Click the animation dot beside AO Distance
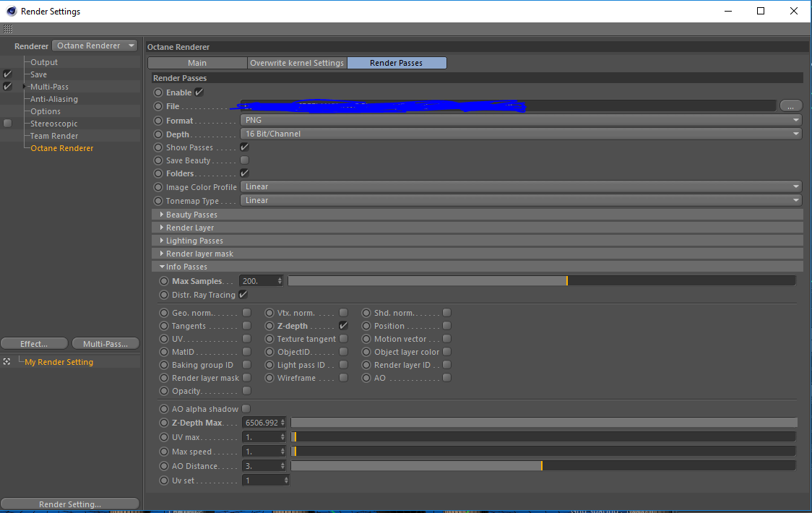 [x=164, y=466]
